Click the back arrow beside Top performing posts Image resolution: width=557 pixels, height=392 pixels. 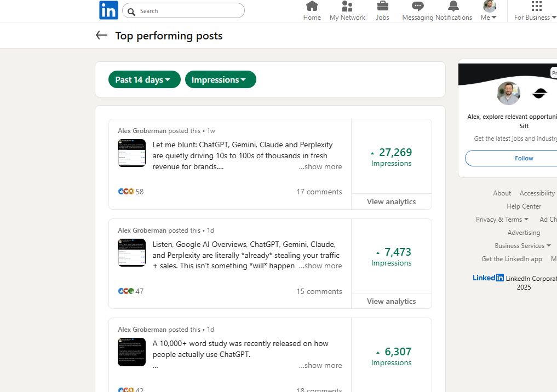[101, 35]
